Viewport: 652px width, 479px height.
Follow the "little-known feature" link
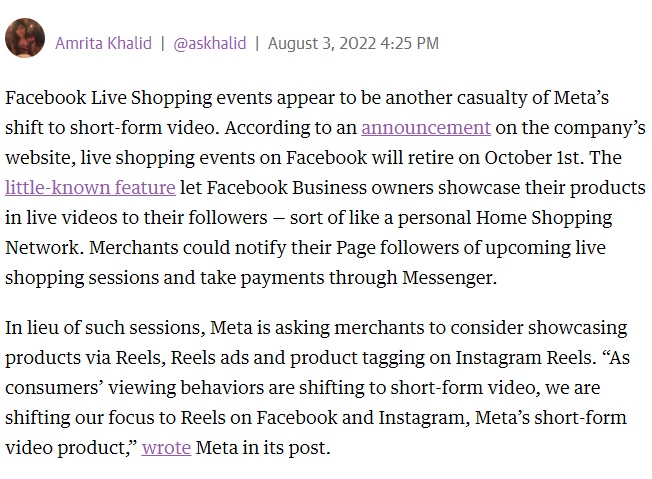(90, 188)
